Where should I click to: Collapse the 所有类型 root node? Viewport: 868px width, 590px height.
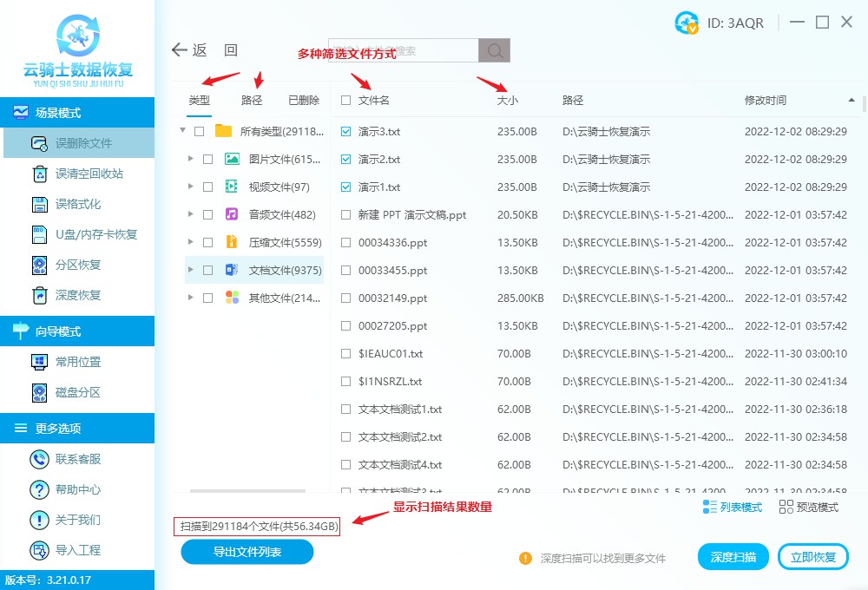tap(182, 132)
